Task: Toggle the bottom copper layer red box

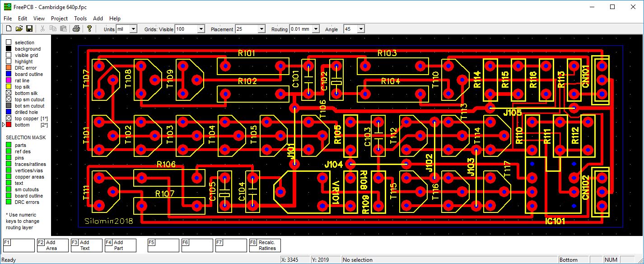Action: [x=9, y=125]
